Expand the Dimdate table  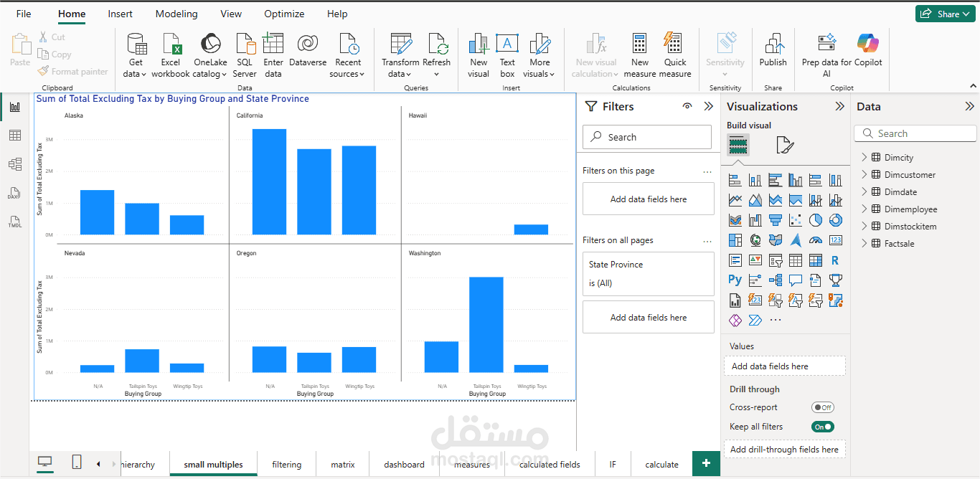[x=864, y=191]
